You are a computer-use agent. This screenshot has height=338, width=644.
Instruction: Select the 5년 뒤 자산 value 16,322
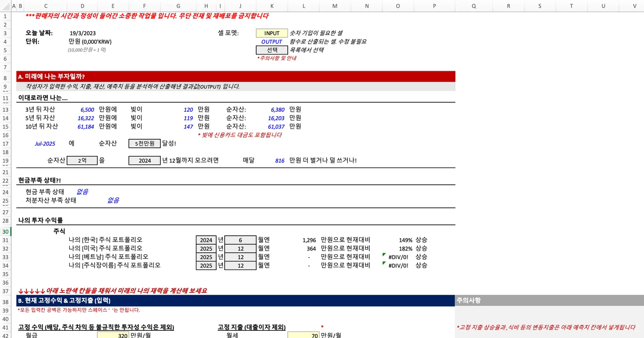86,118
